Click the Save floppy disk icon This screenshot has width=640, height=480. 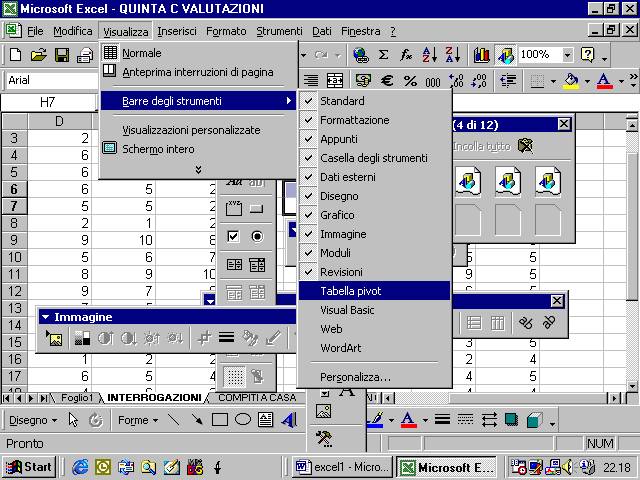point(62,55)
